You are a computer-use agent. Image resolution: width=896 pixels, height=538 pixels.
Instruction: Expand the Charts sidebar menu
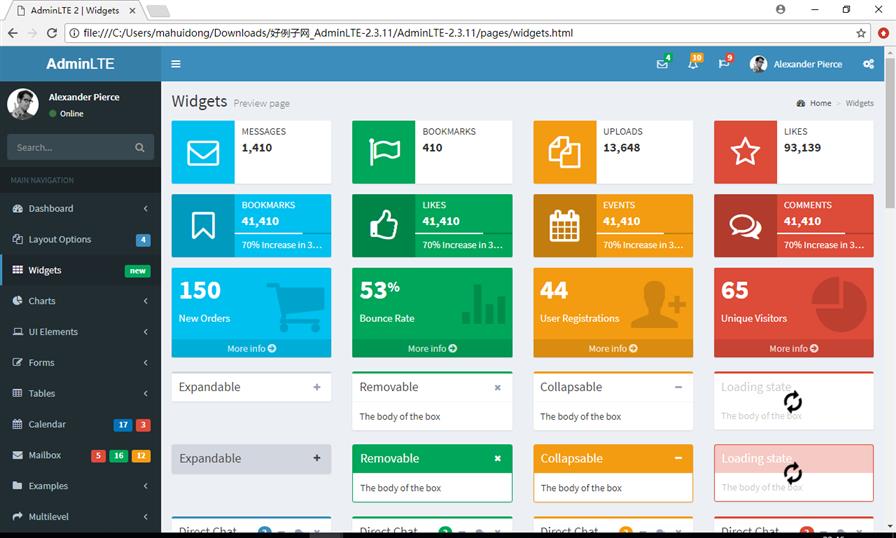tap(80, 301)
